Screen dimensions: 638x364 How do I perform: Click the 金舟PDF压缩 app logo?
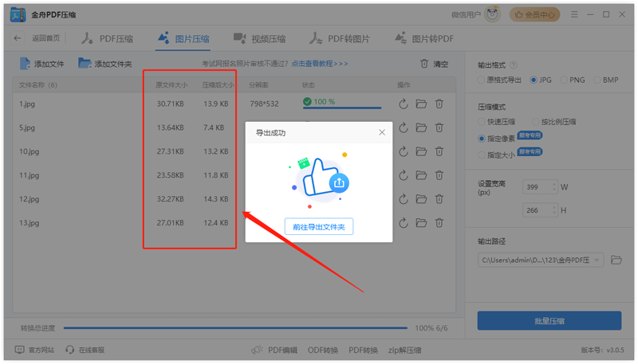18,14
